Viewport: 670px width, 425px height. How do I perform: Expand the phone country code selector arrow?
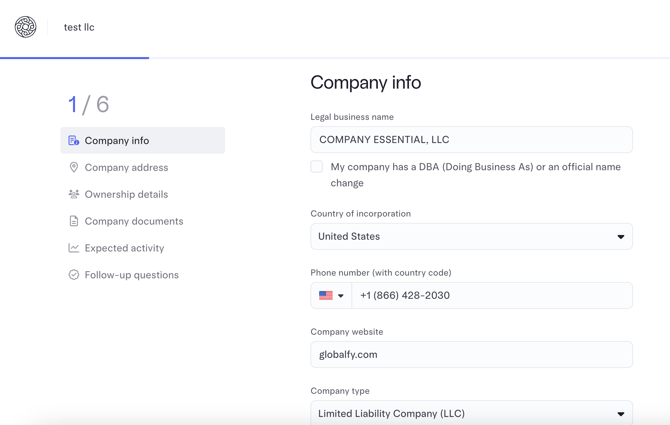click(x=341, y=296)
